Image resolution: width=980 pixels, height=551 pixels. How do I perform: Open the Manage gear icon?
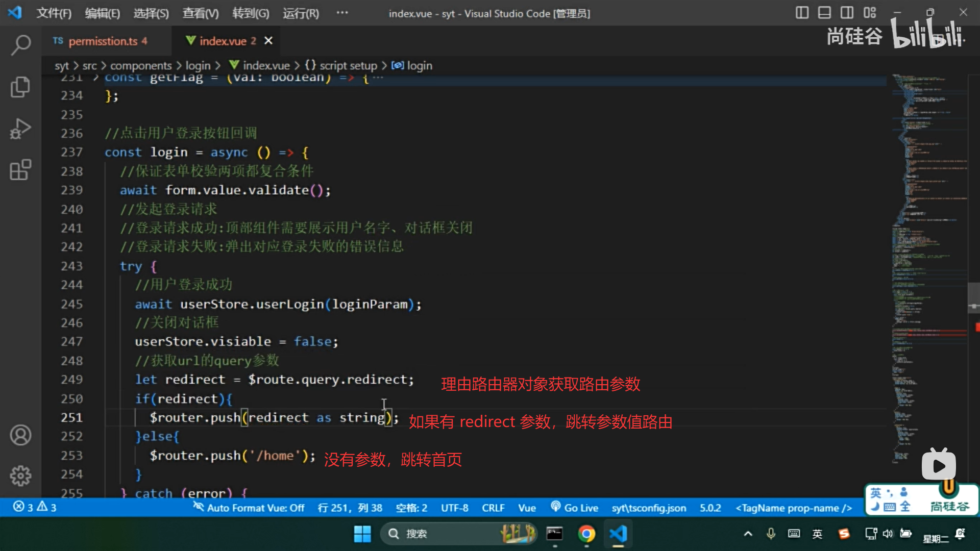[x=20, y=475]
